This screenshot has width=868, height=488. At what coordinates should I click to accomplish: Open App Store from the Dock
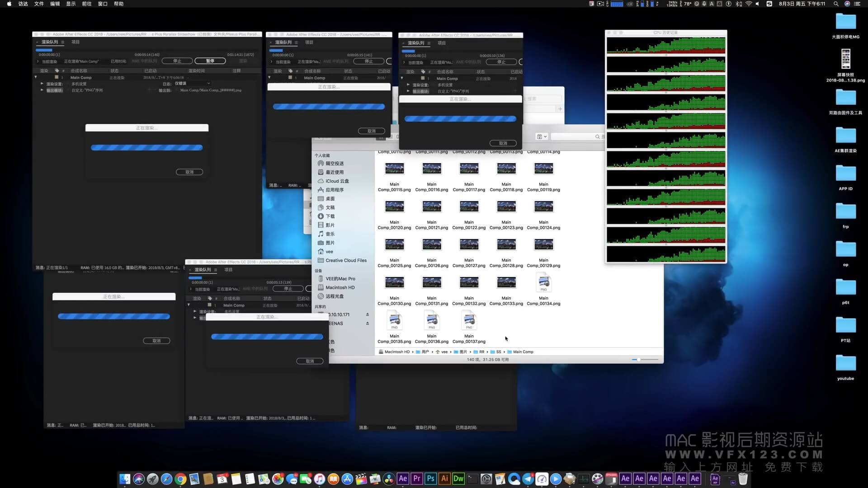pyautogui.click(x=347, y=479)
